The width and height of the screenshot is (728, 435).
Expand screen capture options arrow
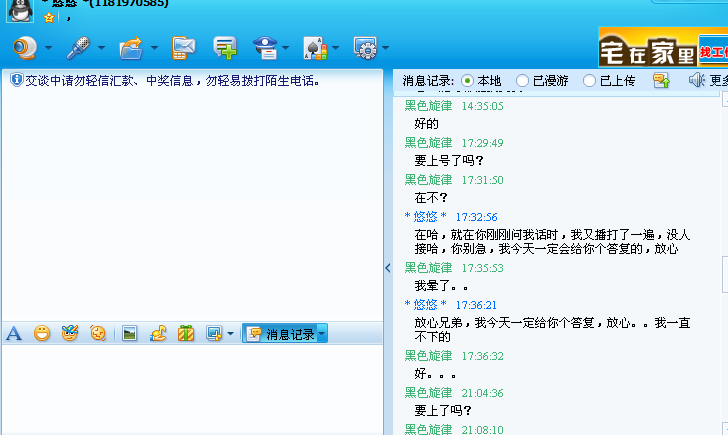(x=230, y=333)
